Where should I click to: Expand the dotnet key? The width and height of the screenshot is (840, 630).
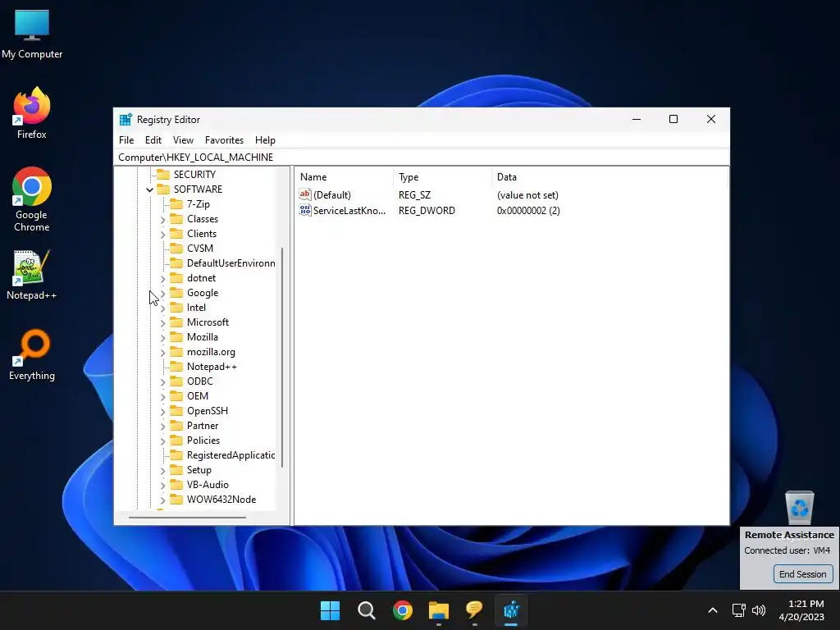click(163, 279)
